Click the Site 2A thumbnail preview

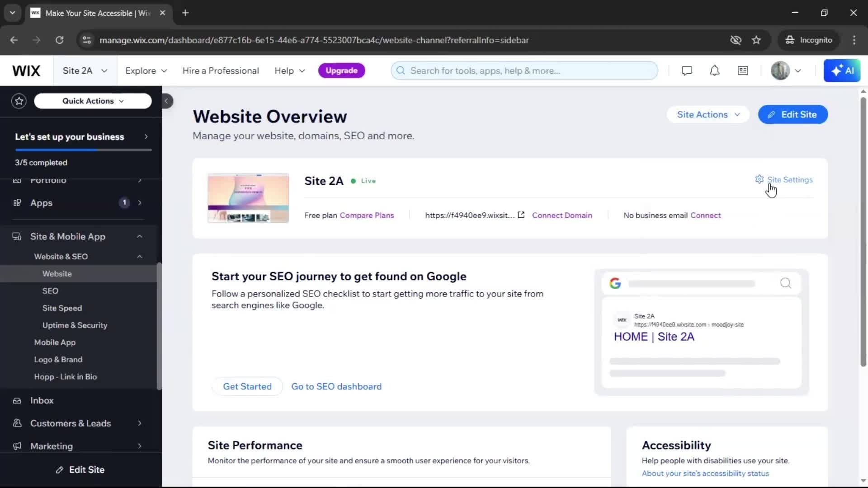point(248,198)
